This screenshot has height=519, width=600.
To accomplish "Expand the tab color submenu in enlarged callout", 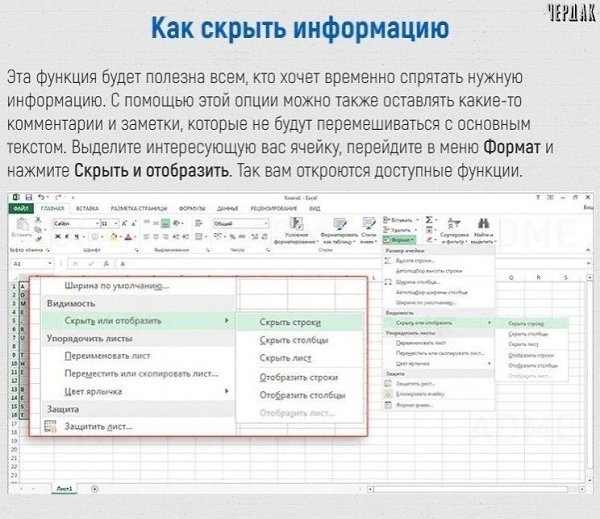I will pos(228,391).
